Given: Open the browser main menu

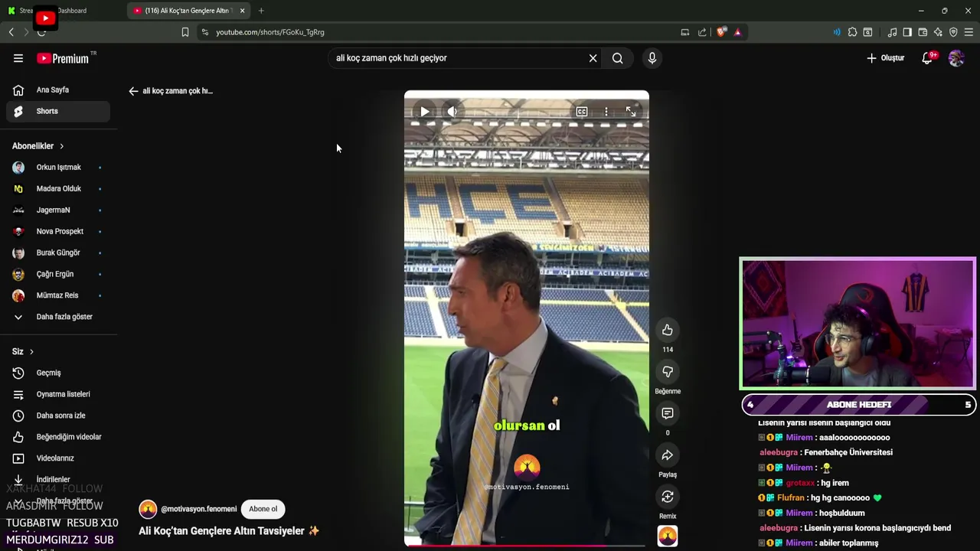Looking at the screenshot, I should [x=969, y=32].
